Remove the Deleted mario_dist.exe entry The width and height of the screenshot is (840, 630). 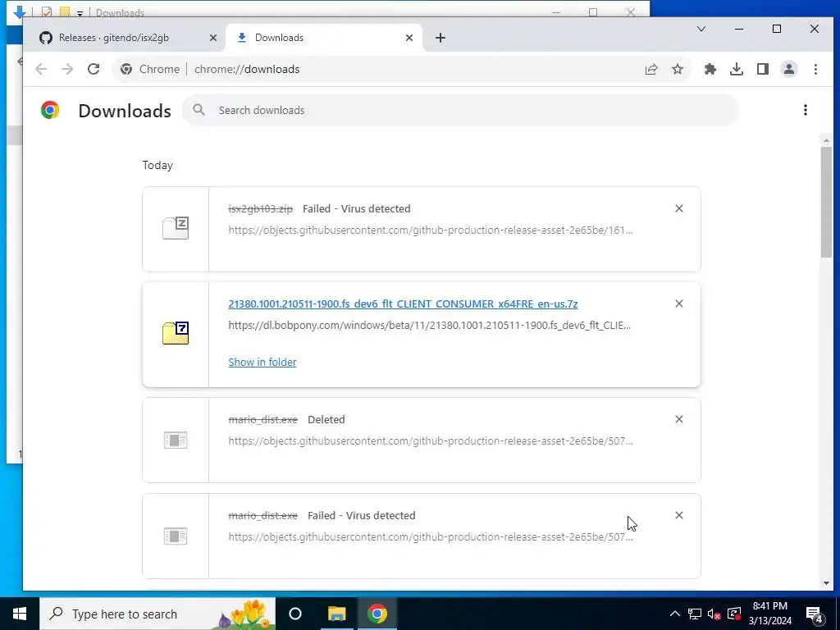tap(678, 419)
